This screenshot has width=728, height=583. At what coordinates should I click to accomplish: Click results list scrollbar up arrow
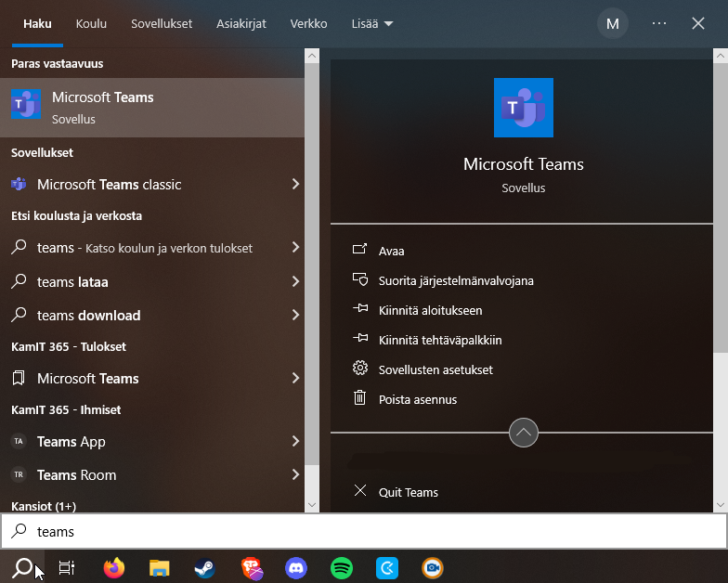click(312, 56)
